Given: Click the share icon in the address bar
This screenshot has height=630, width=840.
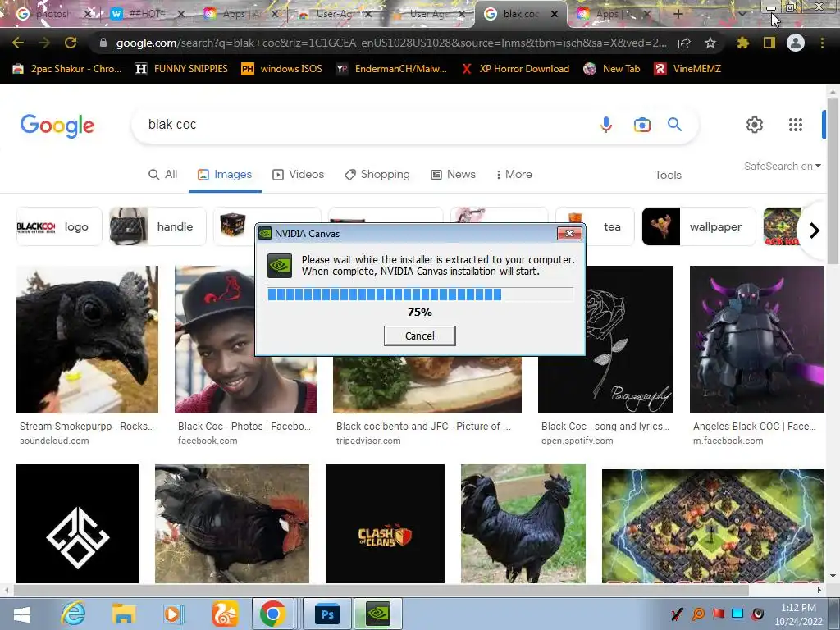Looking at the screenshot, I should click(684, 43).
